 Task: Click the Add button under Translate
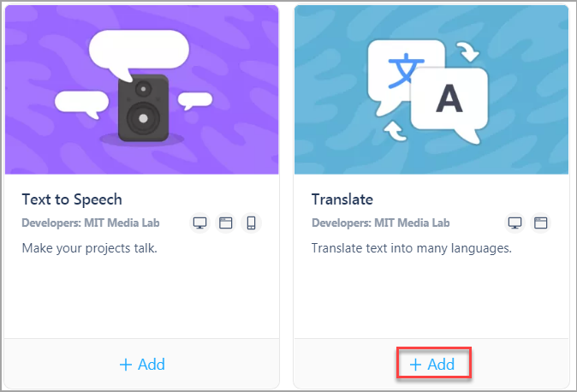click(432, 365)
